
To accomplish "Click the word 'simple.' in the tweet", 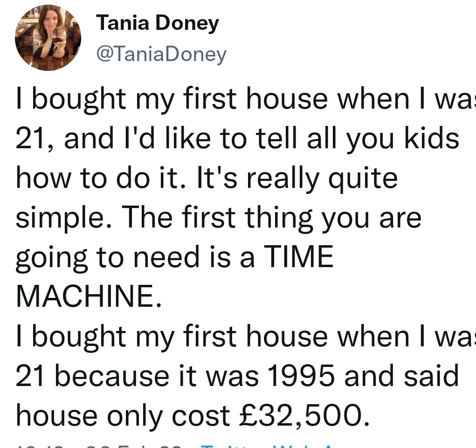I will point(64,218).
